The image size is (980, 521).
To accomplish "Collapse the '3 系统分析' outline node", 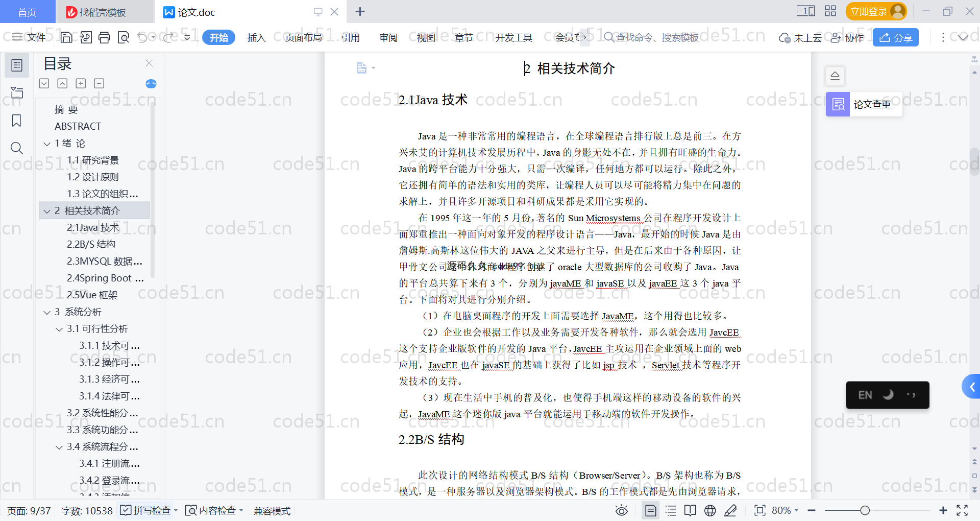I will [x=47, y=312].
